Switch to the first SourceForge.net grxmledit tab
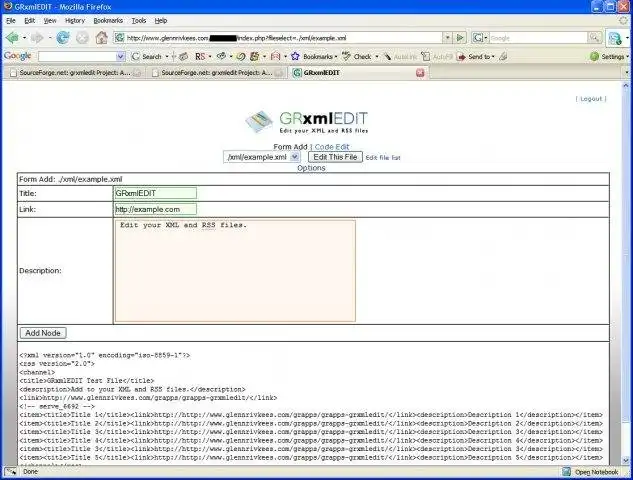This screenshot has width=633, height=480. pos(75,73)
